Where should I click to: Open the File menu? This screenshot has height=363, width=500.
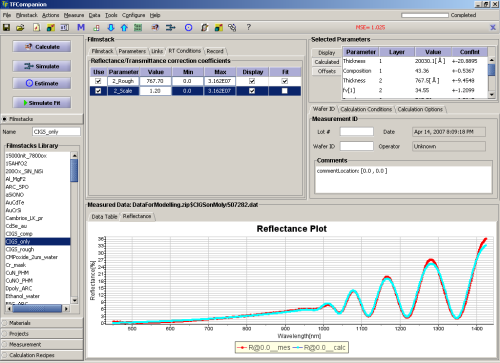tap(7, 15)
